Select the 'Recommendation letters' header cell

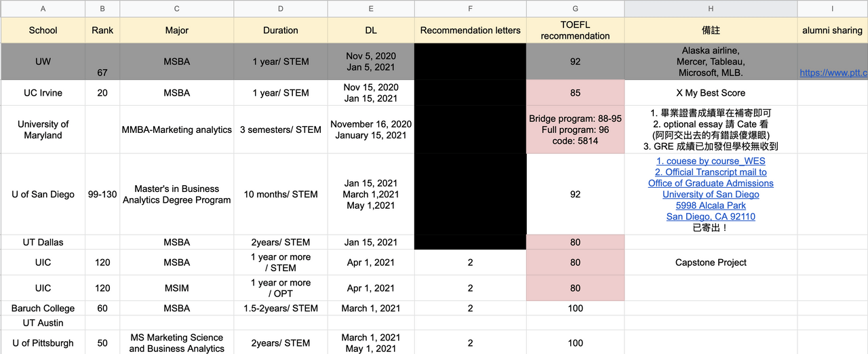[470, 31]
